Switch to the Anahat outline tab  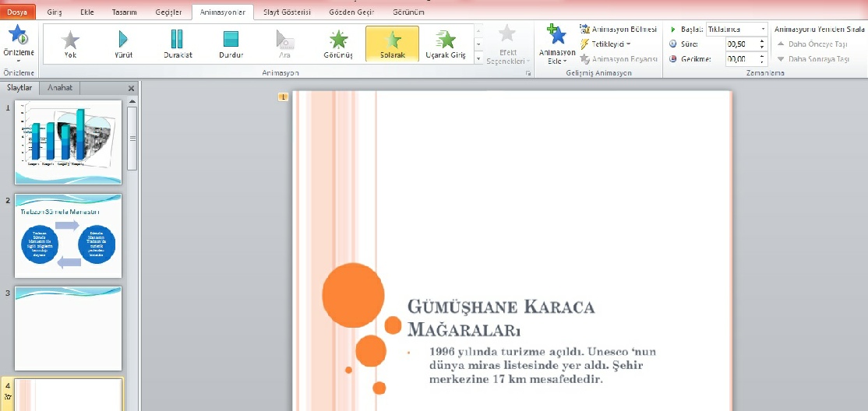pyautogui.click(x=60, y=87)
